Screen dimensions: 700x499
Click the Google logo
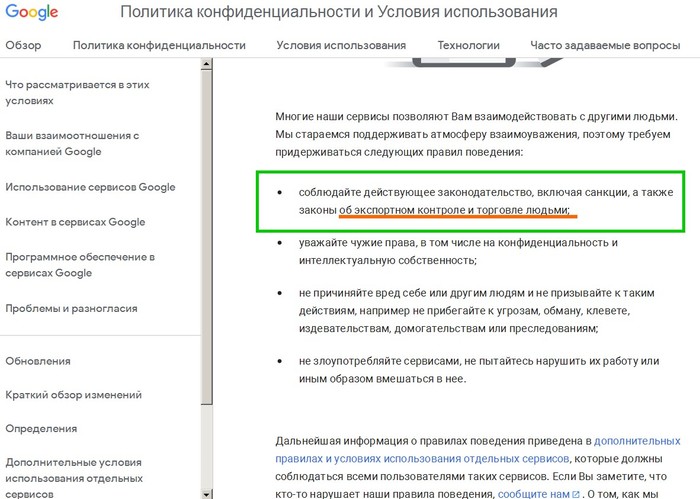(x=32, y=12)
